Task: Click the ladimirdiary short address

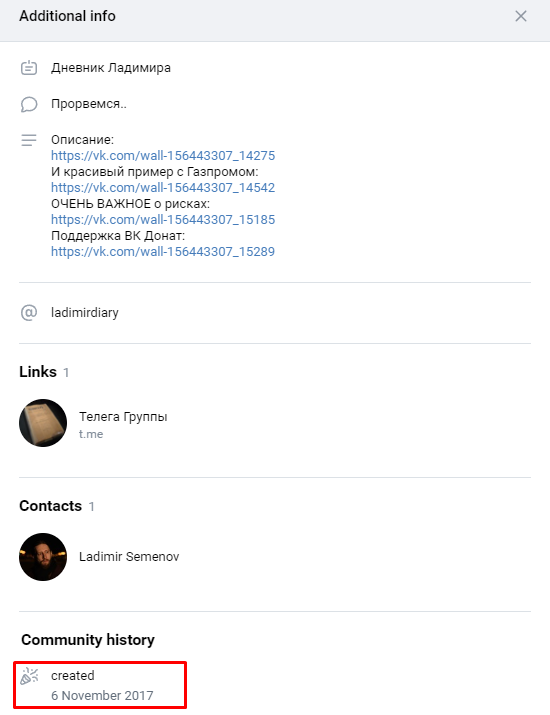Action: [x=85, y=313]
